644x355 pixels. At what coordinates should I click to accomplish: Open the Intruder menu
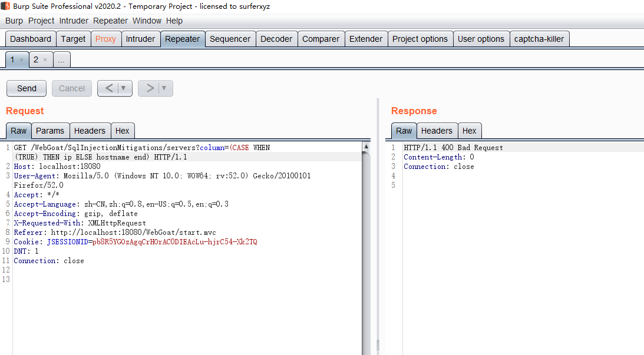pyautogui.click(x=74, y=21)
